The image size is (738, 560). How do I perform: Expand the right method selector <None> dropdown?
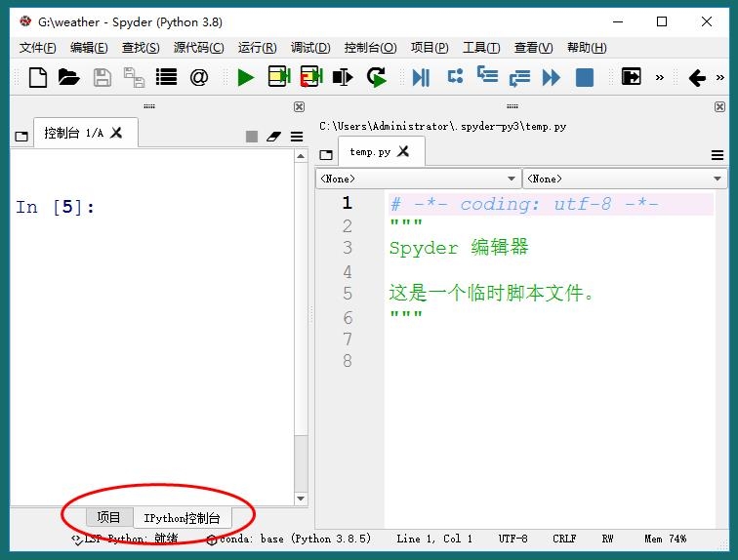[x=625, y=179]
